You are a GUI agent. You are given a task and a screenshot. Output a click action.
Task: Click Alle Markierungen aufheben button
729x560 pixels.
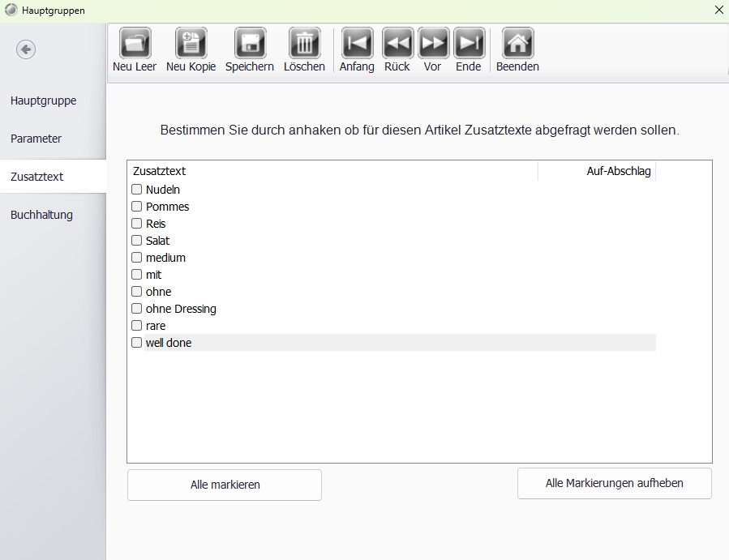tap(614, 483)
